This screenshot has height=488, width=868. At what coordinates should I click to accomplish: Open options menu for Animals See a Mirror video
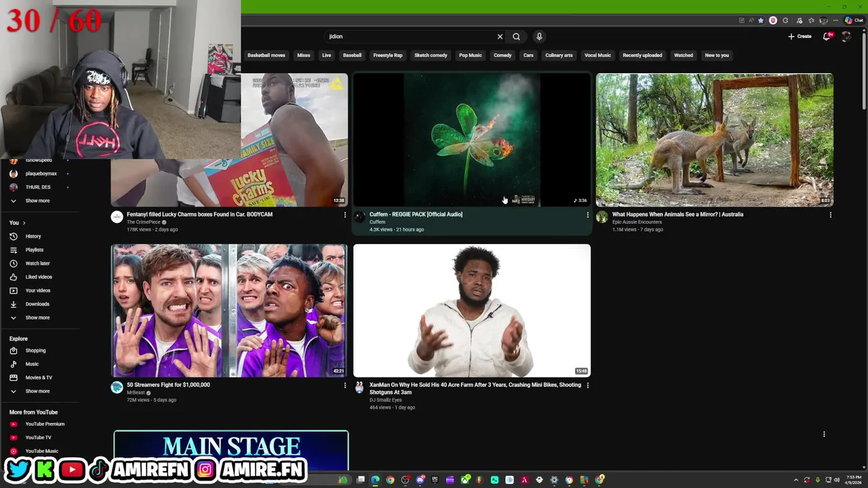(830, 215)
